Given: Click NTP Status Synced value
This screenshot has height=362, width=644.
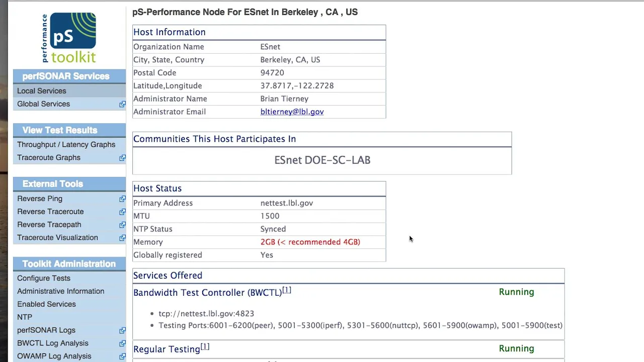Looking at the screenshot, I should coord(273,229).
